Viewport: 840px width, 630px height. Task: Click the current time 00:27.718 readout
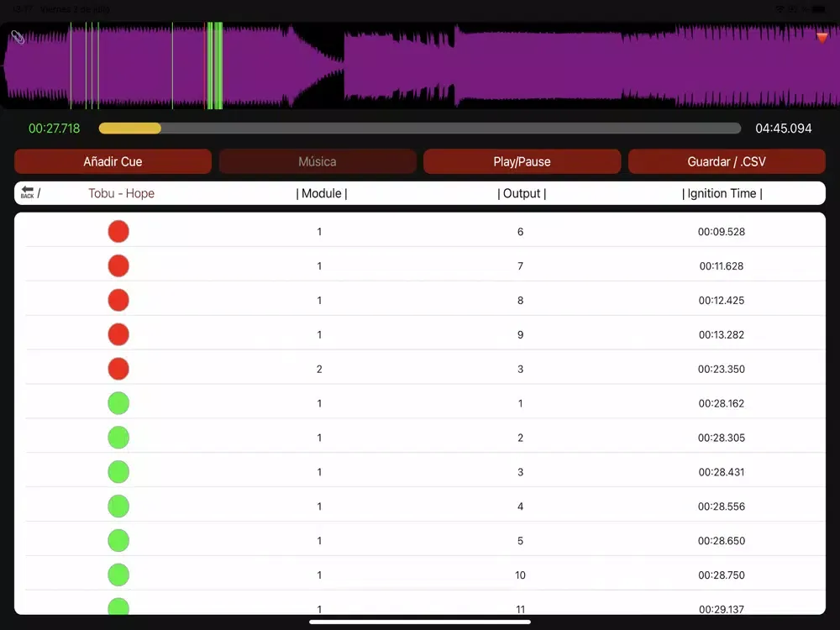[x=54, y=128]
